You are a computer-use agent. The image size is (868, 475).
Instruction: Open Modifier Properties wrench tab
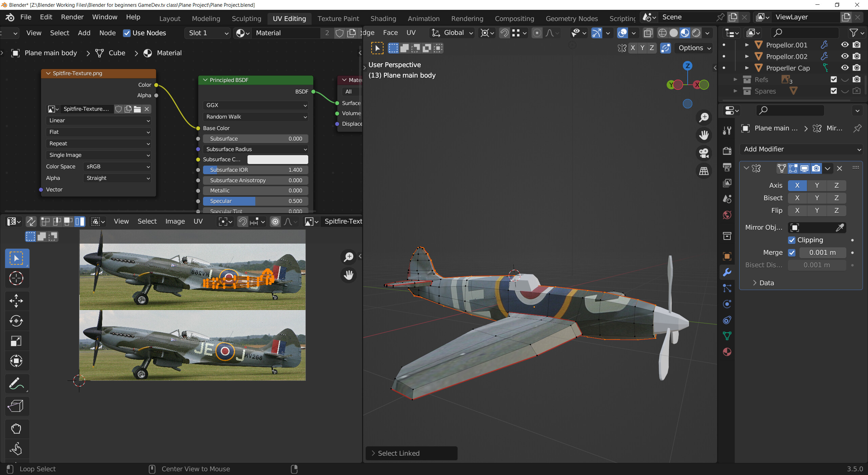coord(727,272)
